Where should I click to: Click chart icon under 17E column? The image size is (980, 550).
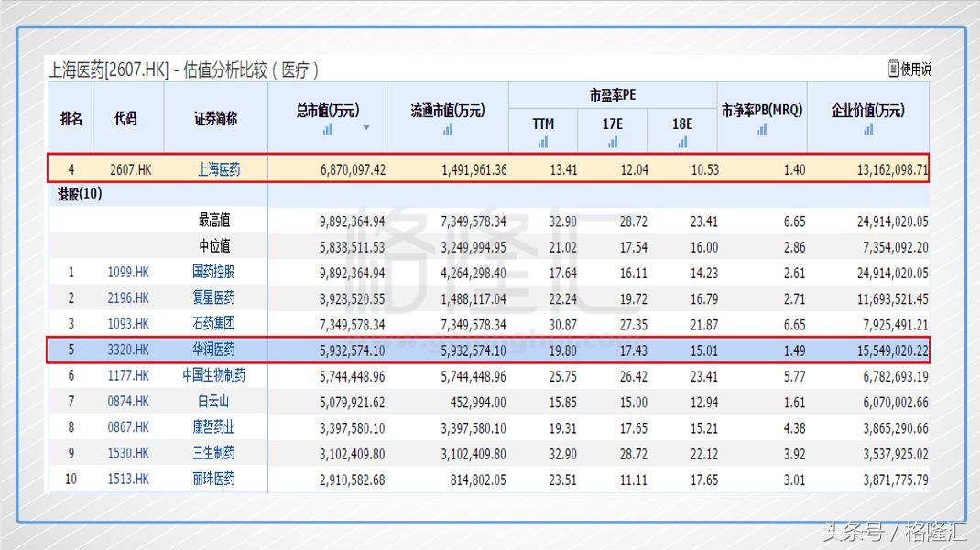[x=613, y=143]
